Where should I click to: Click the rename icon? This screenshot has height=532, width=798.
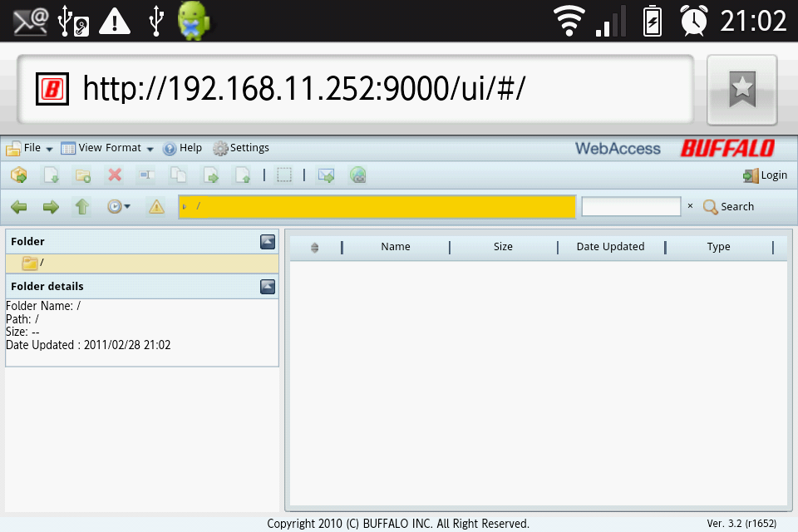146,175
